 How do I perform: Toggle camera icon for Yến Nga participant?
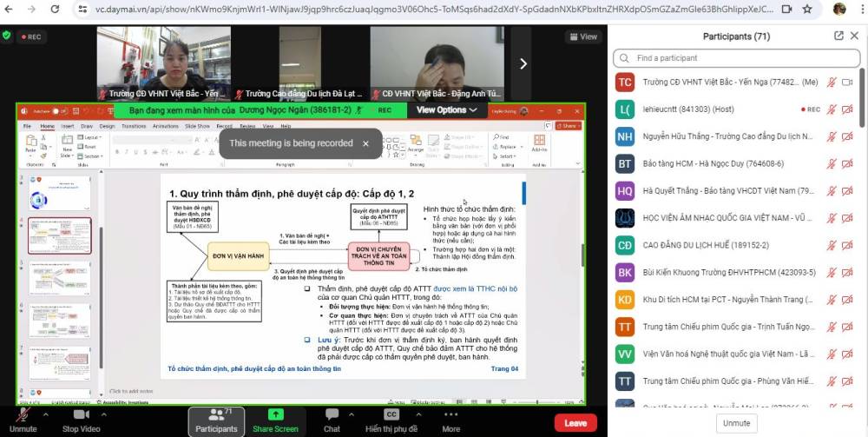click(847, 82)
